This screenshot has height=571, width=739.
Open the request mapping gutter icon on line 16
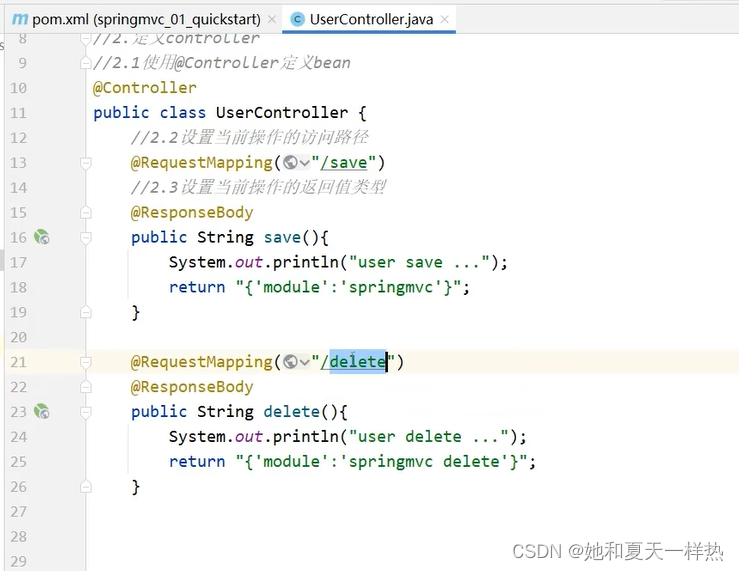42,237
